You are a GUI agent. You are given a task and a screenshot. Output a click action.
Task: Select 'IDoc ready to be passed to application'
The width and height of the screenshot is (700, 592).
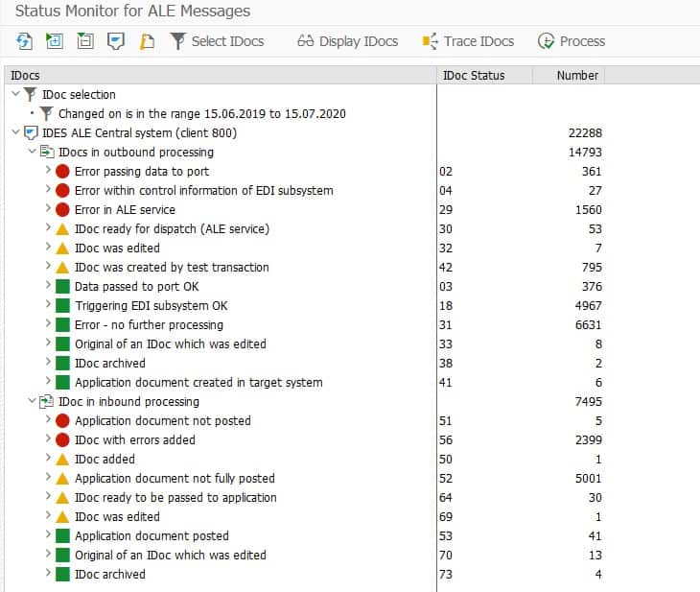coord(175,497)
